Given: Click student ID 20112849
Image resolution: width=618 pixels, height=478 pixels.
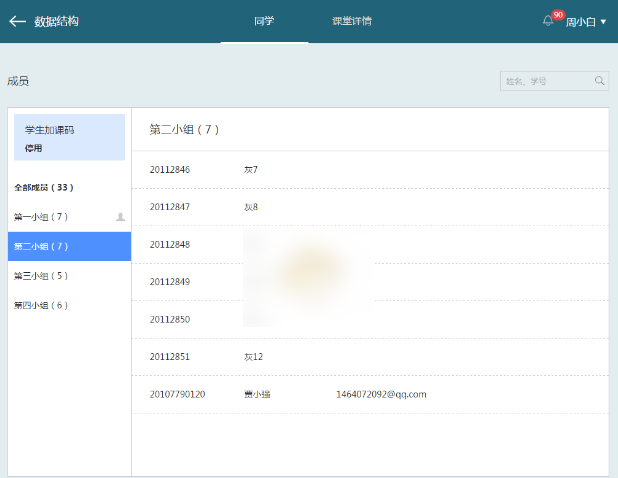Looking at the screenshot, I should tap(170, 282).
